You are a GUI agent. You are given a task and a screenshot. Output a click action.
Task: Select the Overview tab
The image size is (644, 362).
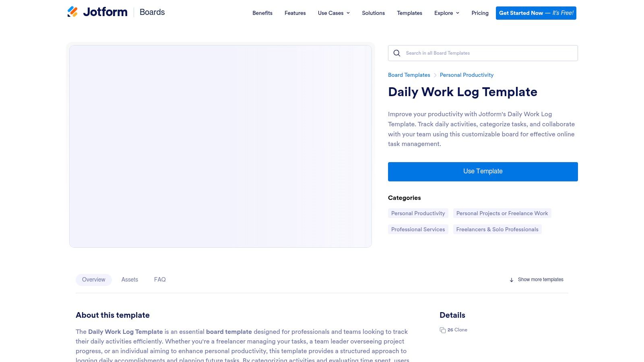pos(93,280)
